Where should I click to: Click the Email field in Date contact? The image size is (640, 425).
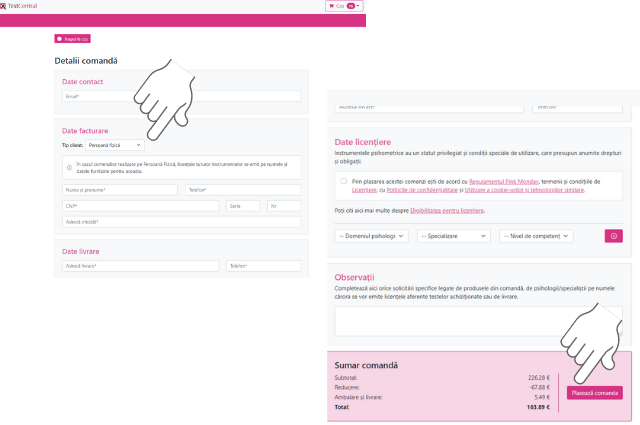click(x=181, y=96)
